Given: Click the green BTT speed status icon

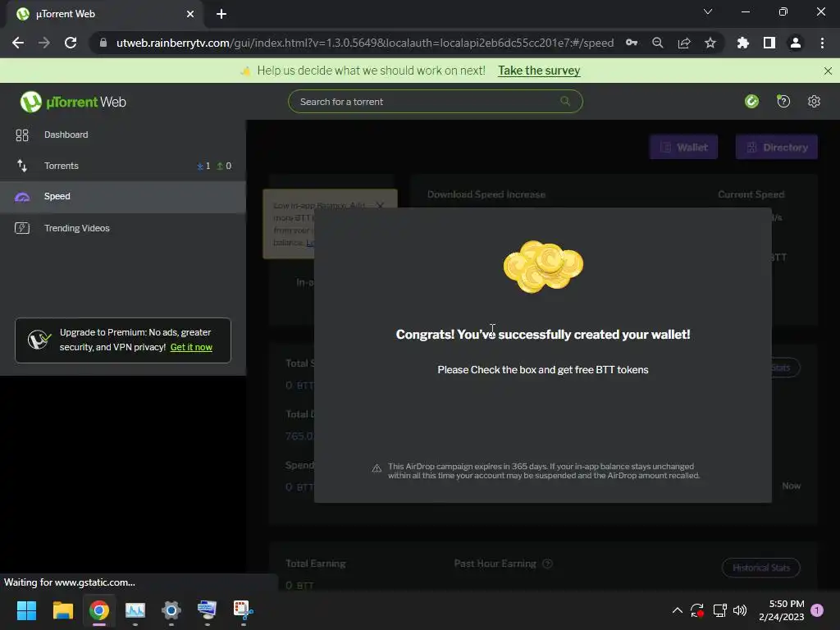Looking at the screenshot, I should (x=751, y=101).
